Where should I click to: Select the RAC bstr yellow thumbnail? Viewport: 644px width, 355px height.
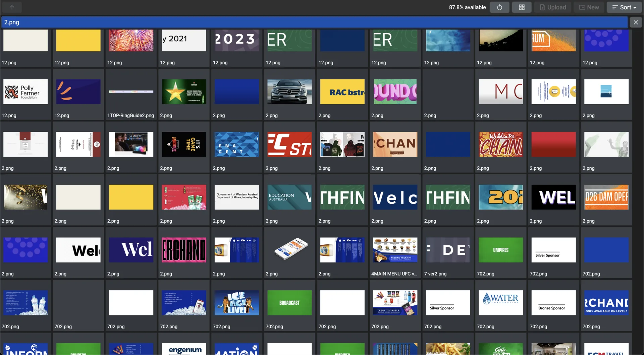(x=342, y=92)
